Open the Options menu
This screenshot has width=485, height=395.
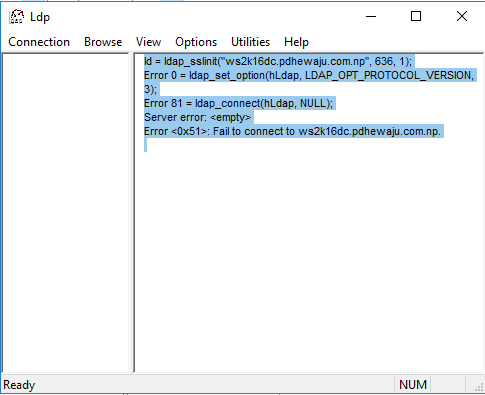pos(196,42)
